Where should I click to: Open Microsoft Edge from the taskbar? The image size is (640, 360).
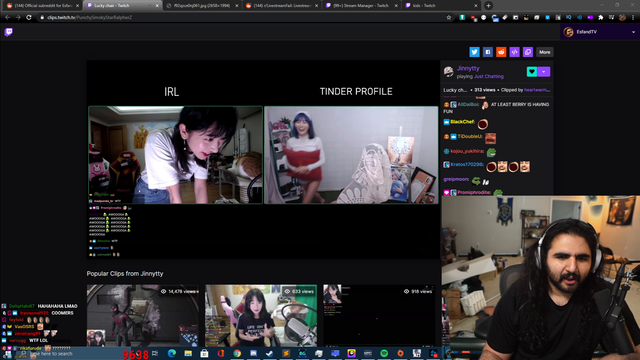pyautogui.click(x=171, y=353)
